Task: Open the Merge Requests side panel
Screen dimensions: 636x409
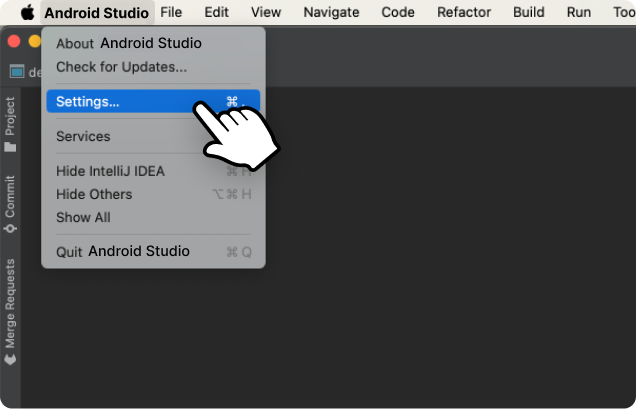Action: pyautogui.click(x=10, y=310)
